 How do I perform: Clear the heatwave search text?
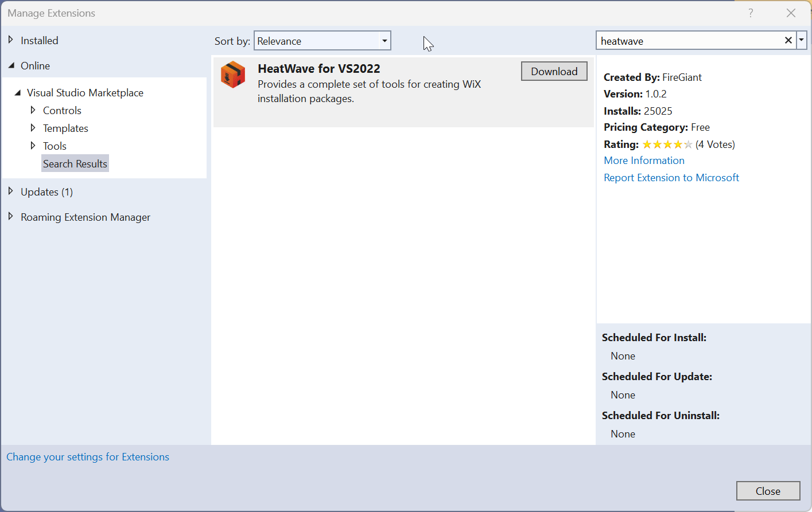788,40
